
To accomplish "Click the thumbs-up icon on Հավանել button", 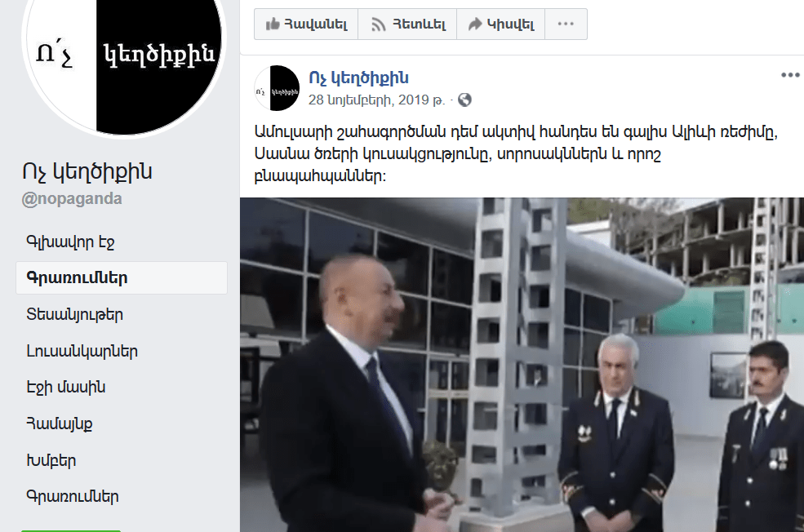I will 273,24.
